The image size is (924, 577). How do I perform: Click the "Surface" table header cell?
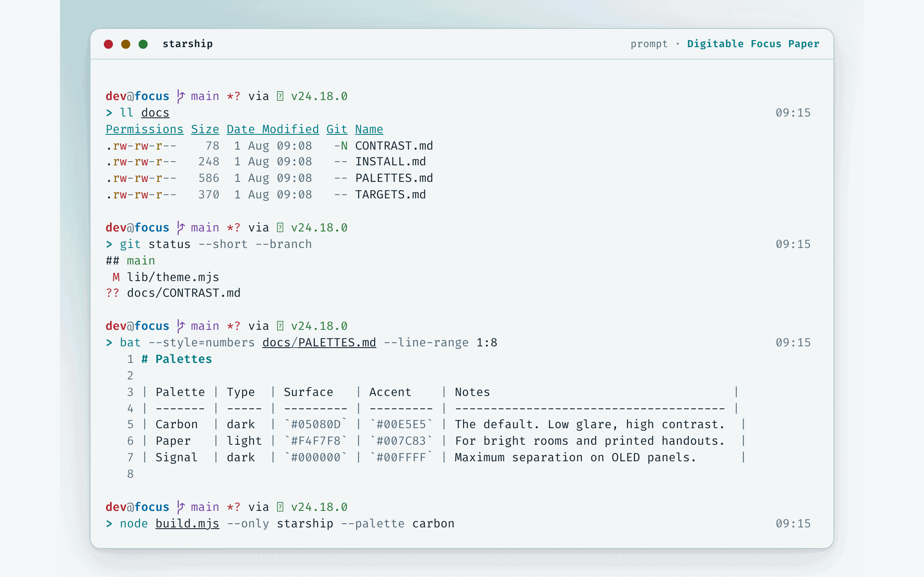pos(309,392)
